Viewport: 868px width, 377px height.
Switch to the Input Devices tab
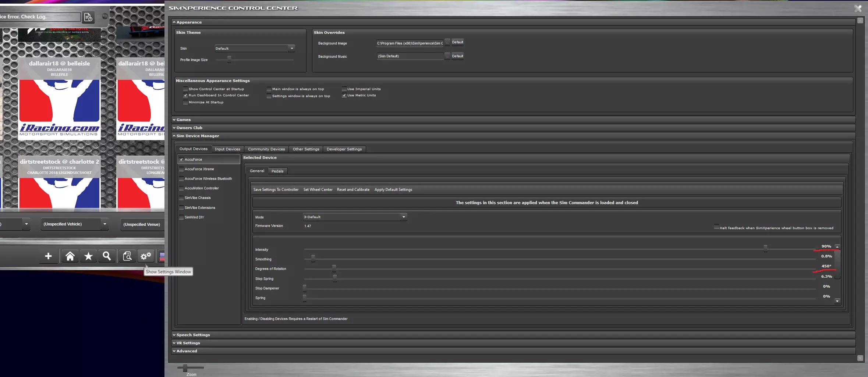click(x=227, y=149)
